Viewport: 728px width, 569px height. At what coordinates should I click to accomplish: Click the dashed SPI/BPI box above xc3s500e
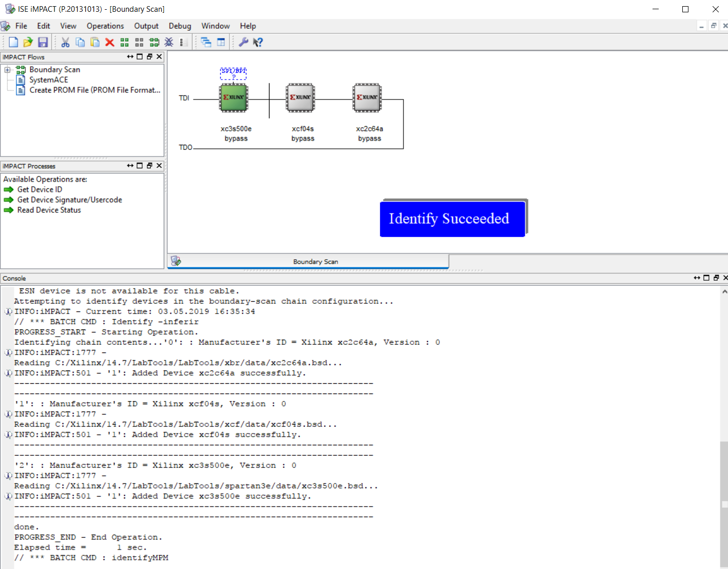(x=234, y=73)
